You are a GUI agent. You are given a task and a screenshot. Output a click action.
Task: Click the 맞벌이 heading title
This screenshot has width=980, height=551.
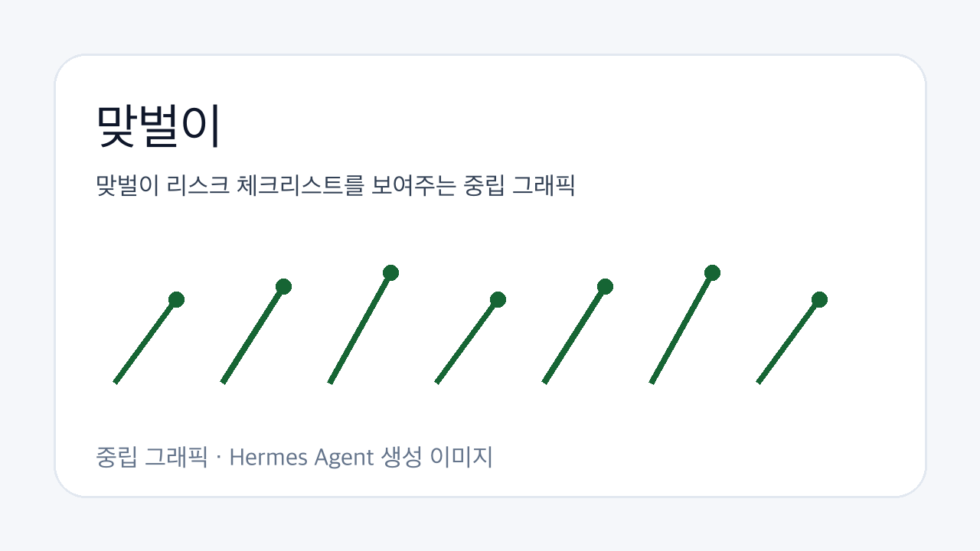click(158, 126)
